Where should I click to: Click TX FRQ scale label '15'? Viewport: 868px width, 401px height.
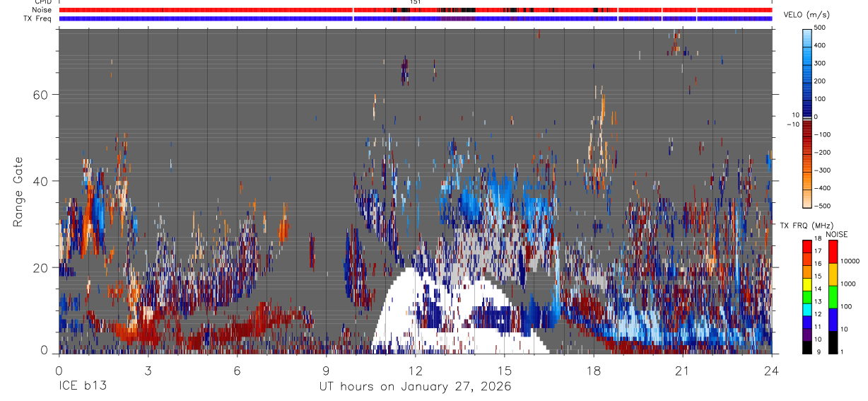[x=819, y=277]
